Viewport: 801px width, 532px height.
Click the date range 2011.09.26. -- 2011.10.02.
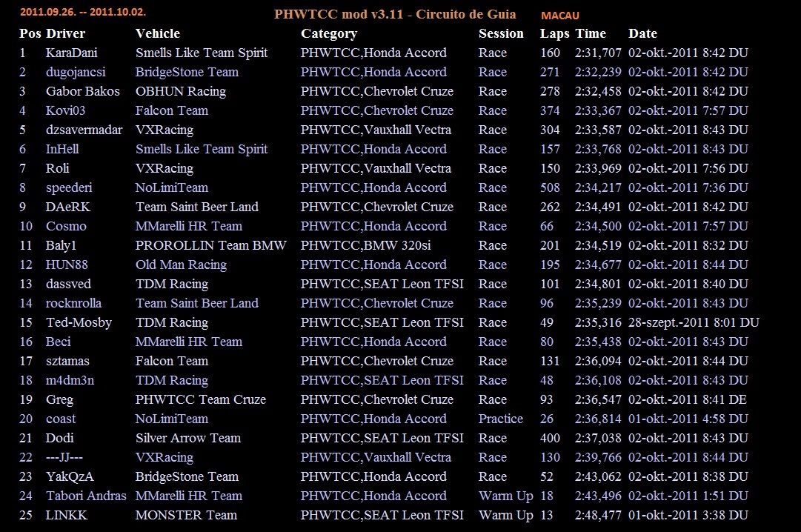coord(83,12)
